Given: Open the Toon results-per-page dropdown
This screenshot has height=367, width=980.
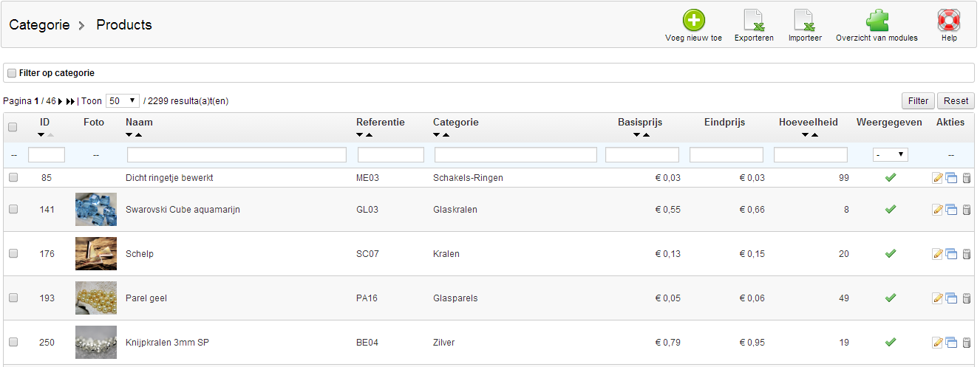Looking at the screenshot, I should 123,100.
